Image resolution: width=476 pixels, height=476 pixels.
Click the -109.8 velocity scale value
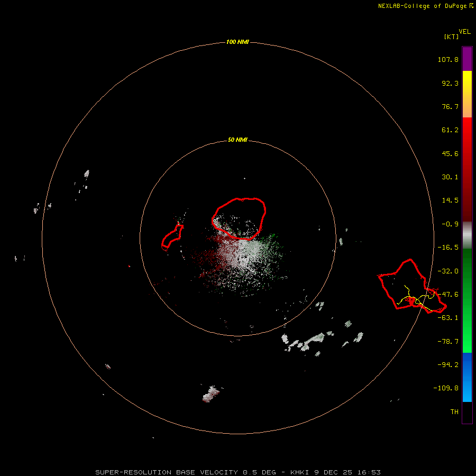click(x=446, y=388)
